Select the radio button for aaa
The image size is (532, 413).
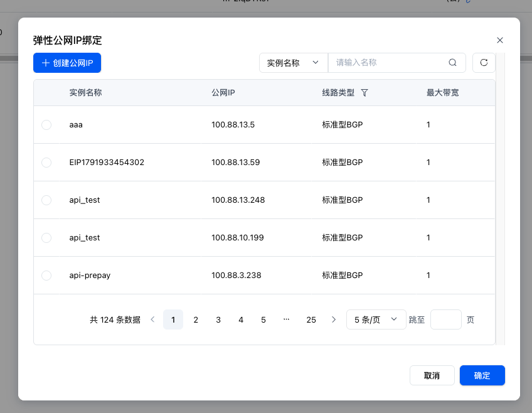46,125
